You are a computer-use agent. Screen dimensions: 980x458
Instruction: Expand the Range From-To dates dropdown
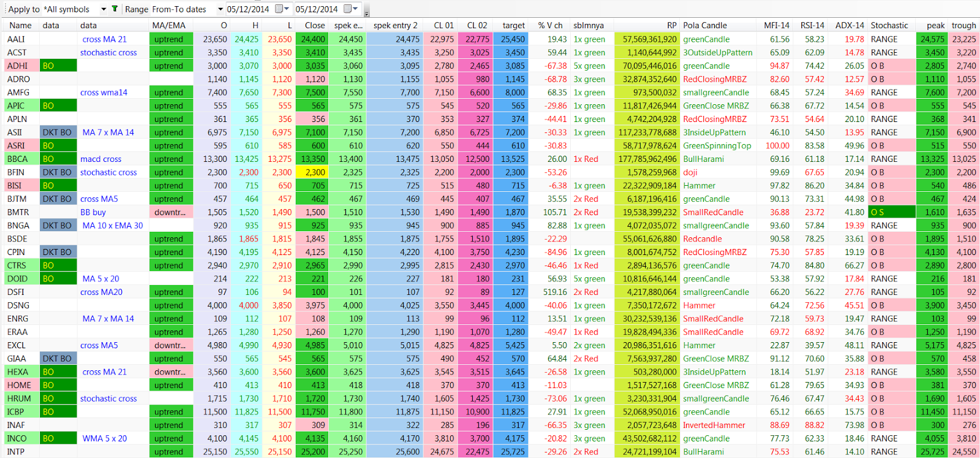(221, 9)
